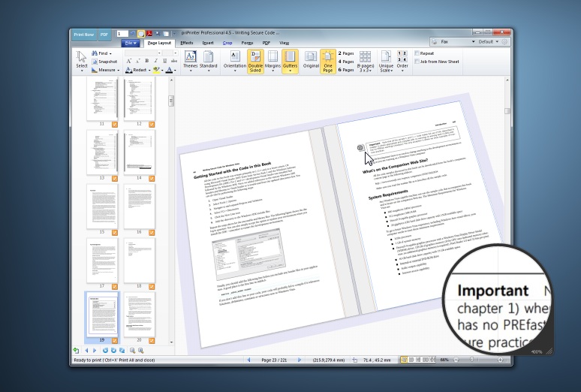
Task: Uncheck the orange checkbox for page 19
Action: (115, 341)
